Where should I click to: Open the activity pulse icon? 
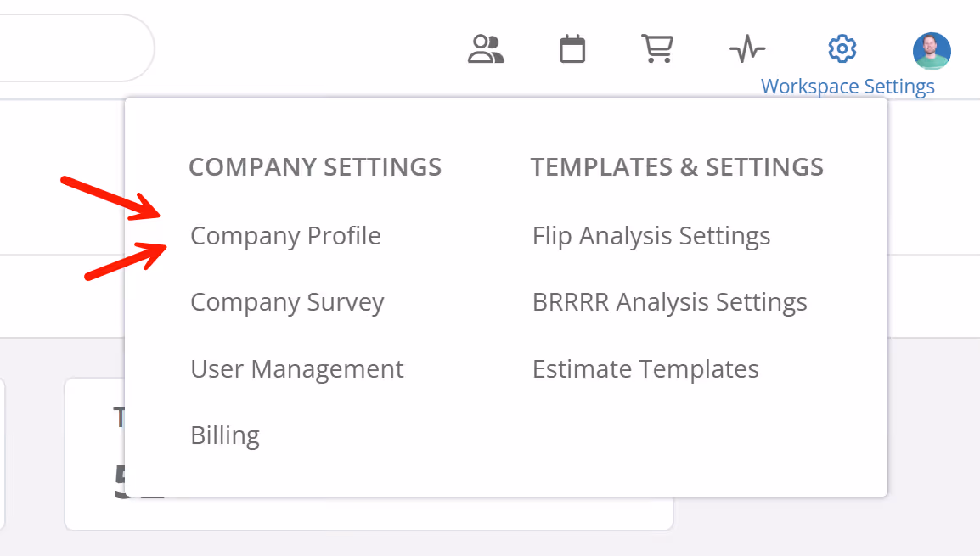[x=746, y=48]
